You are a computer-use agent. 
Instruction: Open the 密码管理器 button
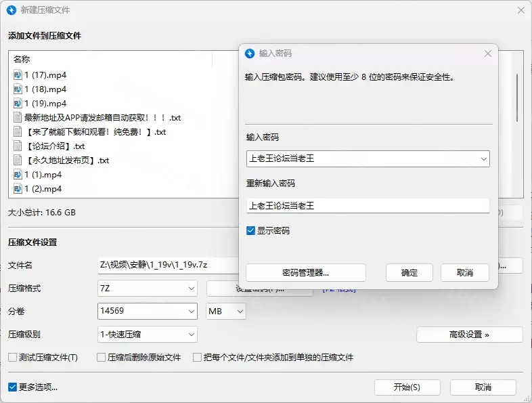(x=305, y=272)
